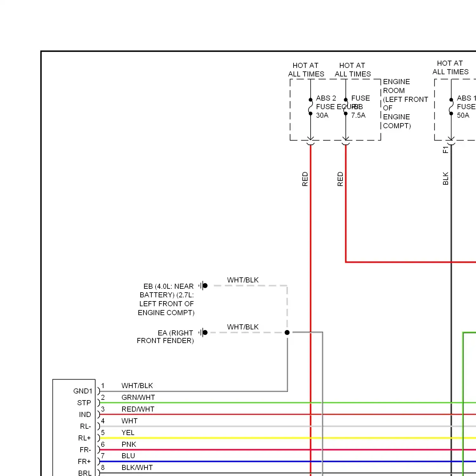
Task: Select the ENGINE ROOM location description
Action: coord(405,104)
